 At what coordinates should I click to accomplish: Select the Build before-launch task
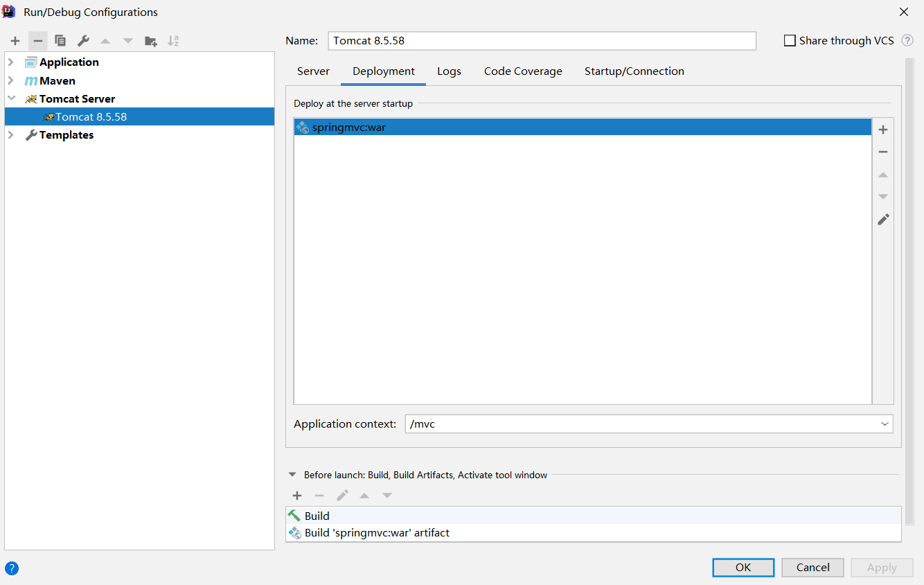594,516
